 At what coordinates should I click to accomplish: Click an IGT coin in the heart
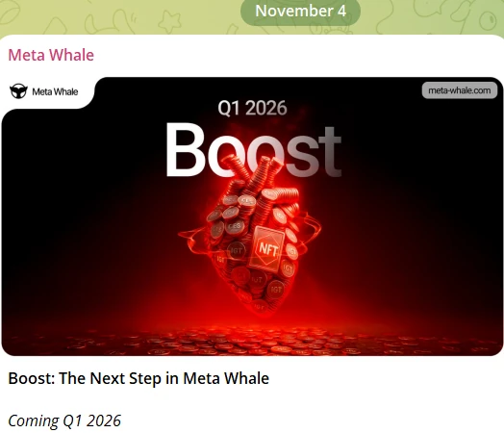click(276, 290)
